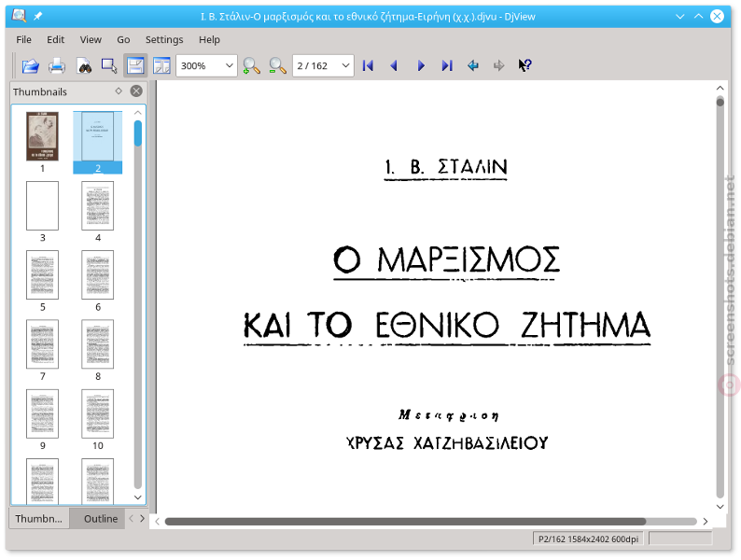Maximize the DjView window
741x560 pixels.
click(698, 16)
